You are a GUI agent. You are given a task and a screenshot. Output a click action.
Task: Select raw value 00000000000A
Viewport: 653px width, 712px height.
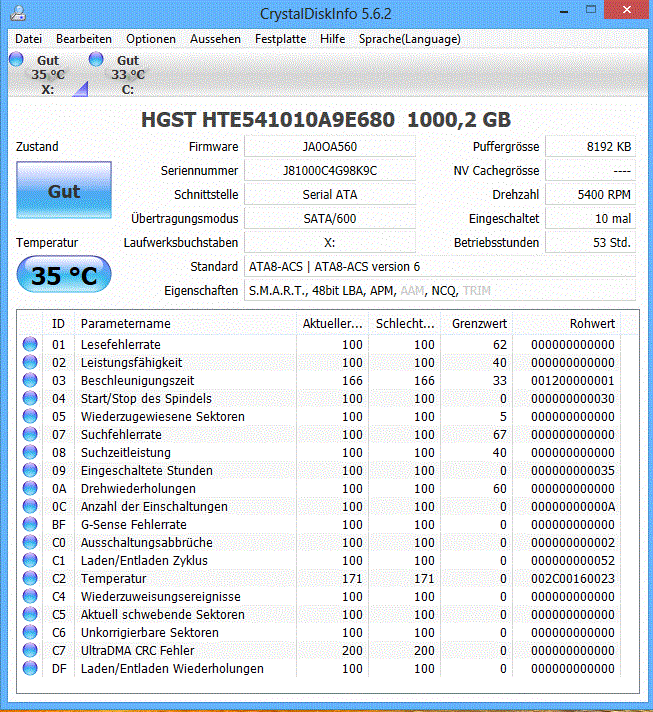(573, 507)
